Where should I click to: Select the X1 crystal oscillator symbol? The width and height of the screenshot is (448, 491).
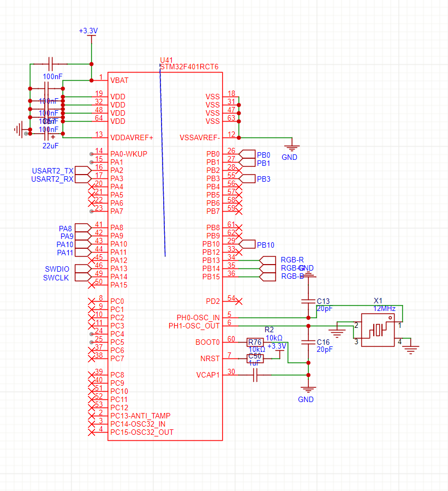378,330
